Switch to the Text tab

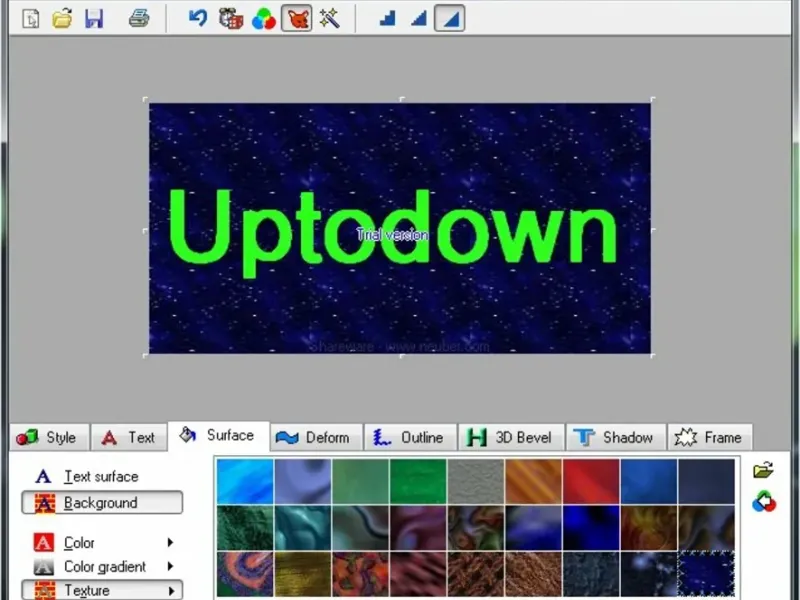tap(129, 437)
